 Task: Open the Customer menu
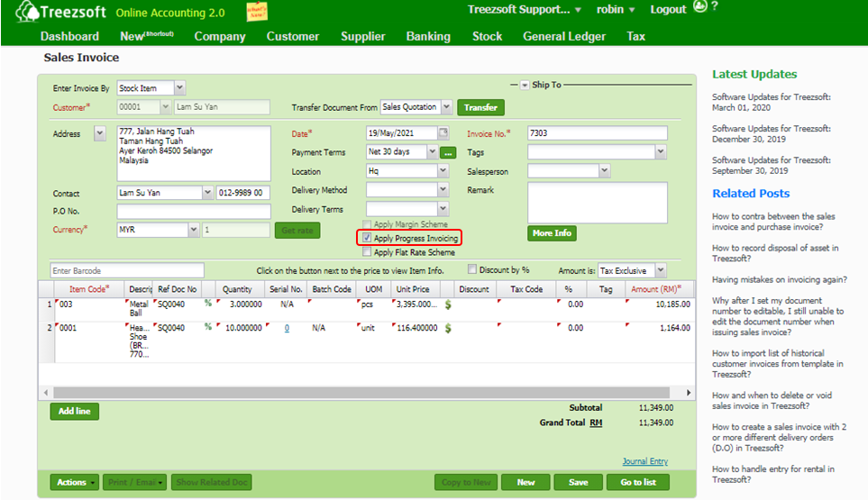click(x=293, y=37)
